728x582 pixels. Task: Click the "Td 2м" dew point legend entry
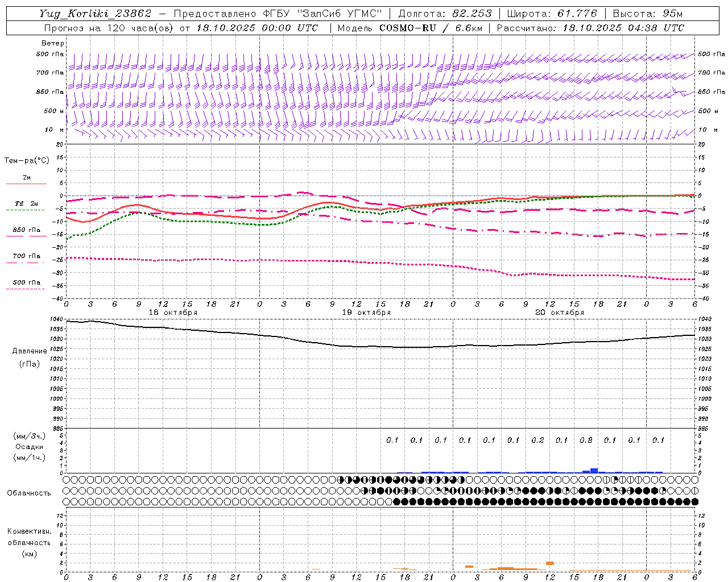coord(26,203)
